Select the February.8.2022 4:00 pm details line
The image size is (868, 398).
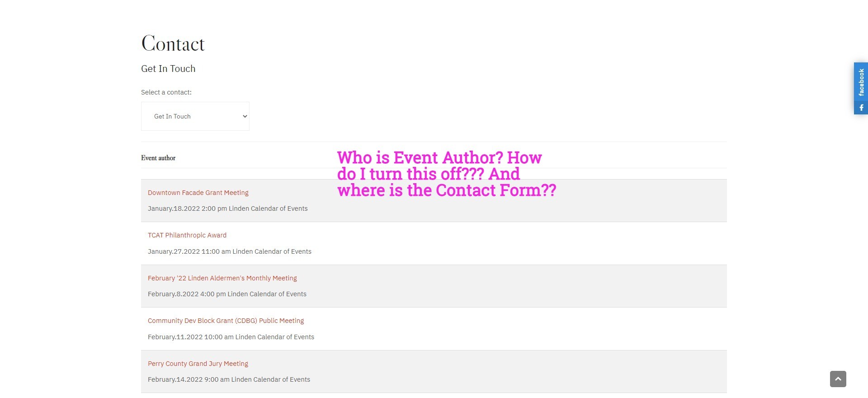[x=227, y=294]
